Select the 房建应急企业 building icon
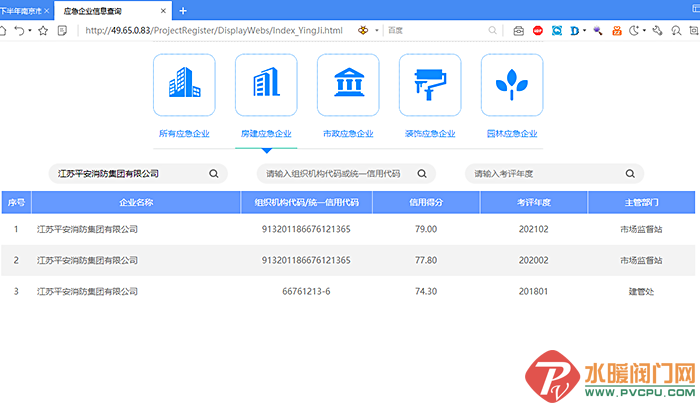Viewport: 700px width, 407px height. [x=266, y=85]
